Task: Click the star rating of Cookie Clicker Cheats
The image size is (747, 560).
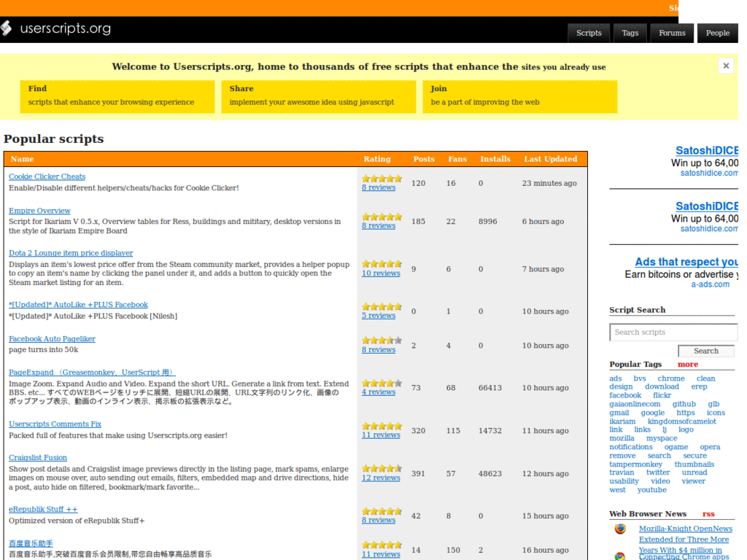Action: 382,178
